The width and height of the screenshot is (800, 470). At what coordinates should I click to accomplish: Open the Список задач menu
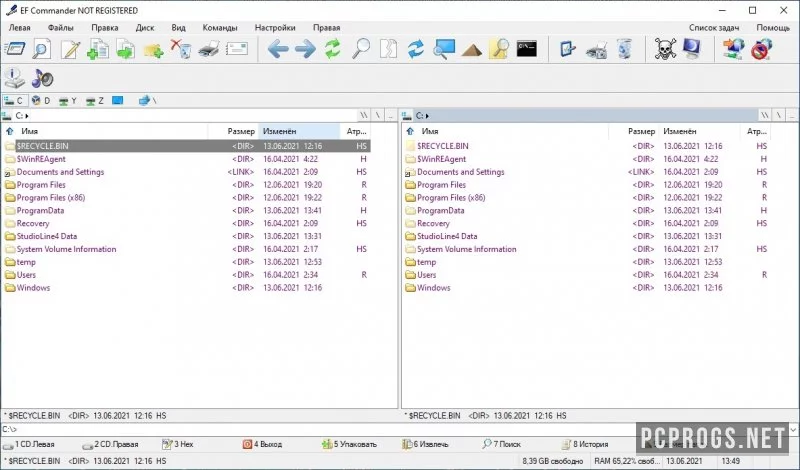(714, 28)
